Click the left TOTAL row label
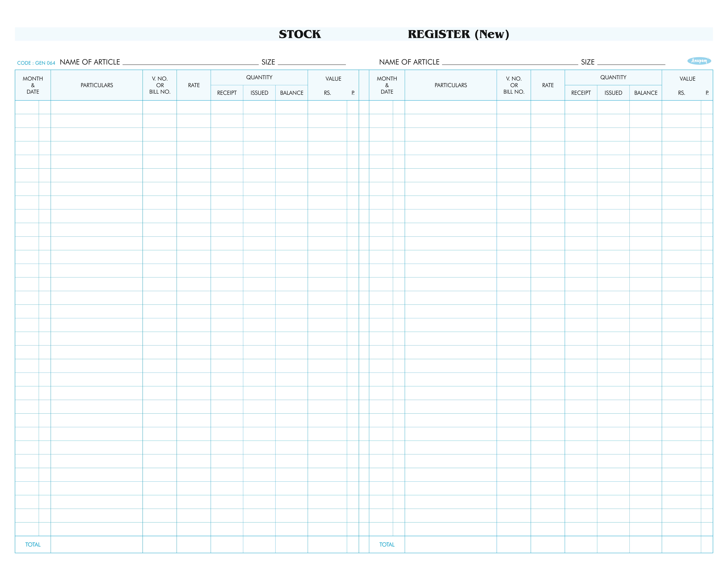 [33, 544]
